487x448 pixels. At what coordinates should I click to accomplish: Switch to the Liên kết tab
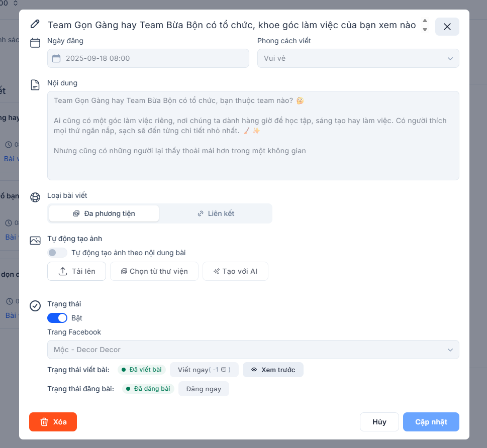tap(216, 213)
